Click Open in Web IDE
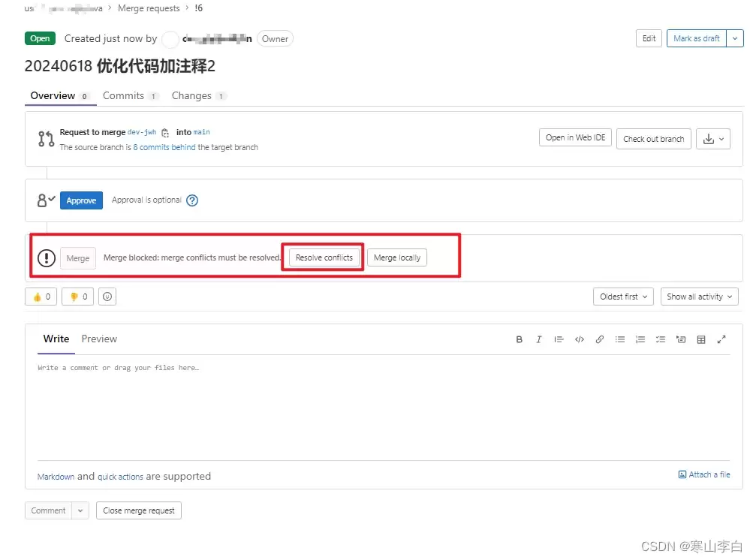Viewport: 753px width, 560px height. [x=575, y=137]
